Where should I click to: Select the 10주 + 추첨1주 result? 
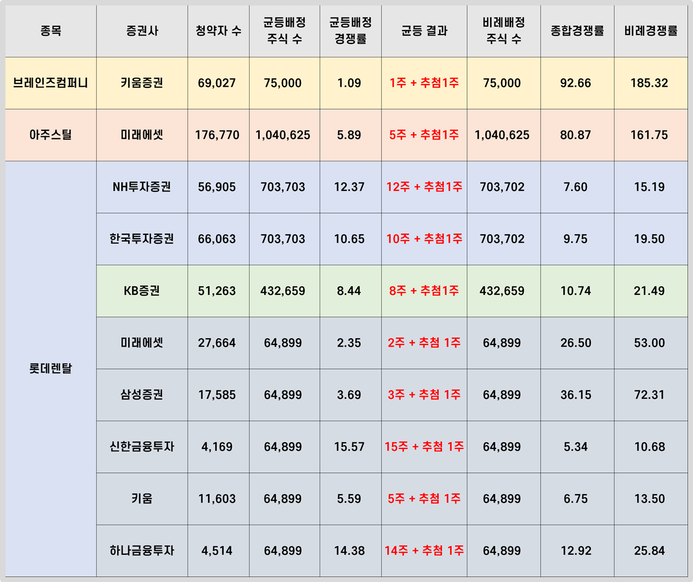pos(424,239)
